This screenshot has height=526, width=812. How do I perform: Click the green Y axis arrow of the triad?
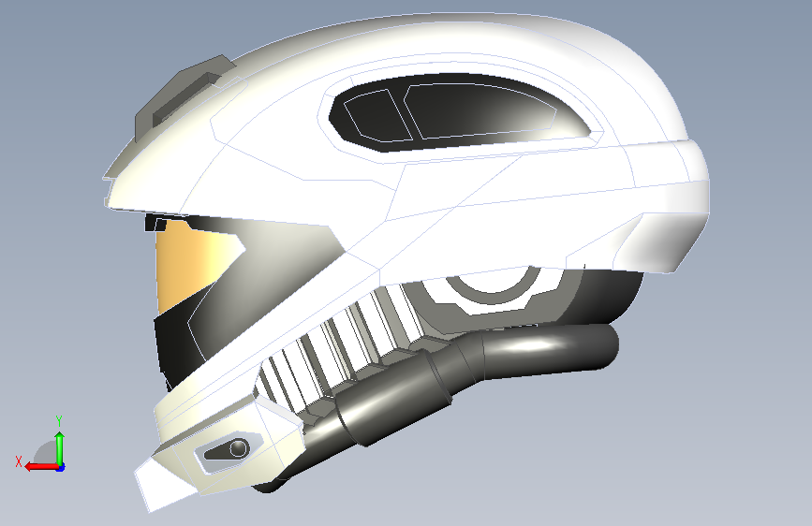click(x=60, y=447)
